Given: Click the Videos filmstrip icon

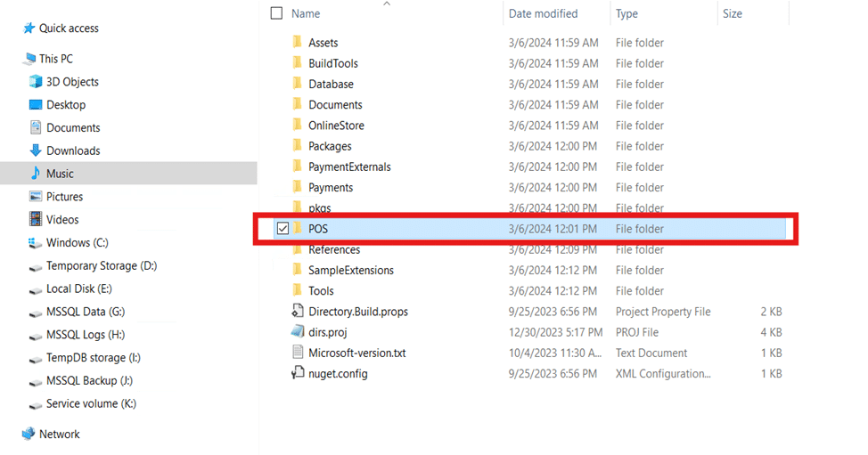Looking at the screenshot, I should (x=36, y=220).
